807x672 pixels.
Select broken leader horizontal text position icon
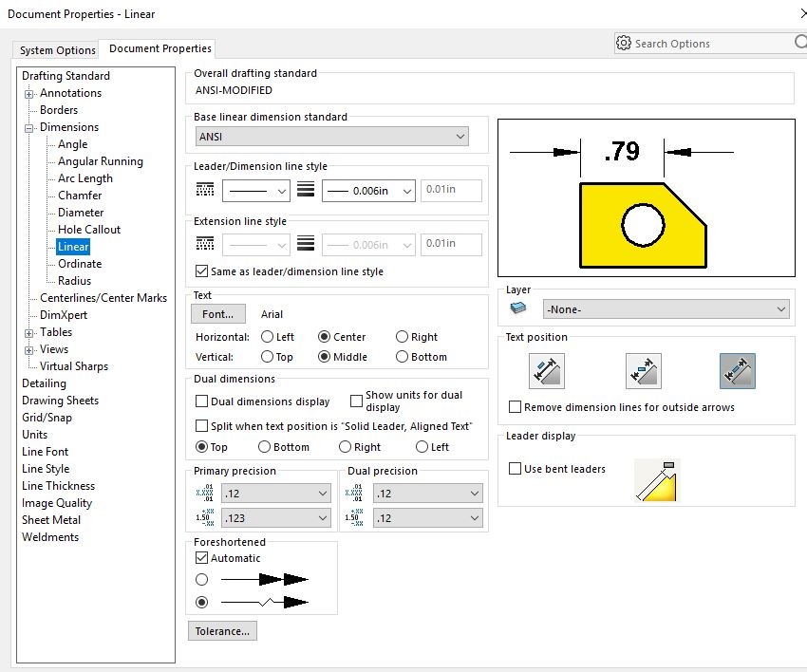(x=643, y=371)
